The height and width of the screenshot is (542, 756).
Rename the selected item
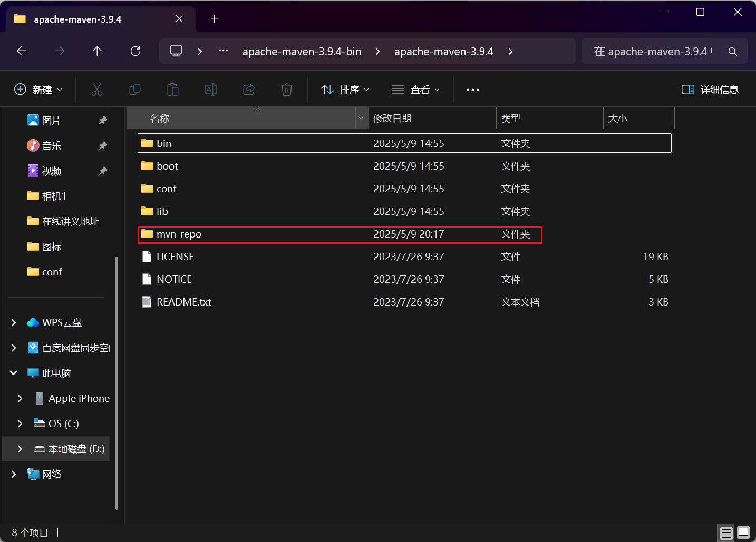[211, 90]
